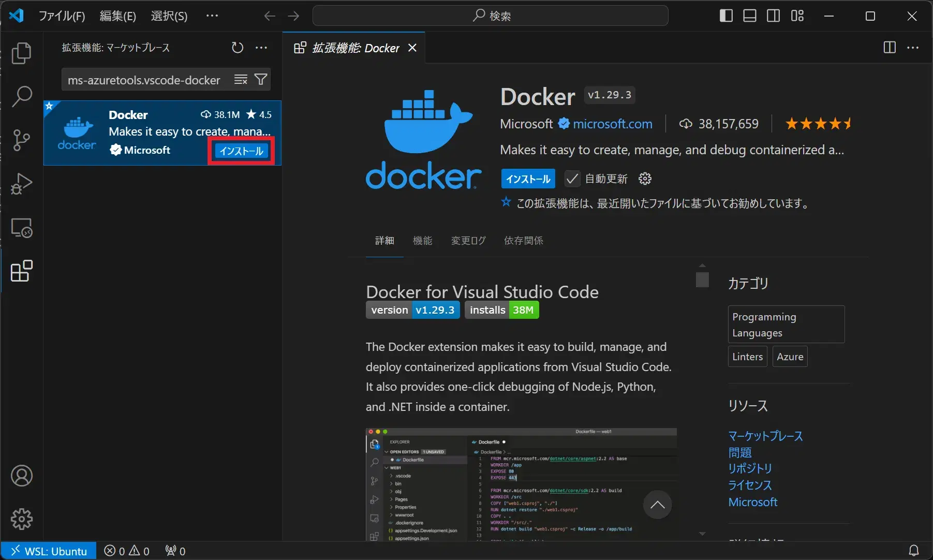The image size is (933, 560).
Task: Open the Docker extension settings gear
Action: (645, 179)
